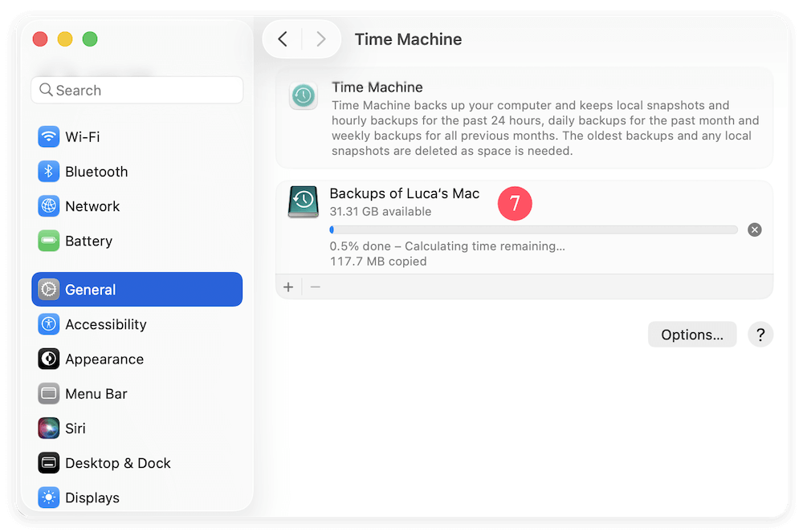Click the Wi-Fi icon in sidebar
803x532 pixels.
pyautogui.click(x=49, y=137)
